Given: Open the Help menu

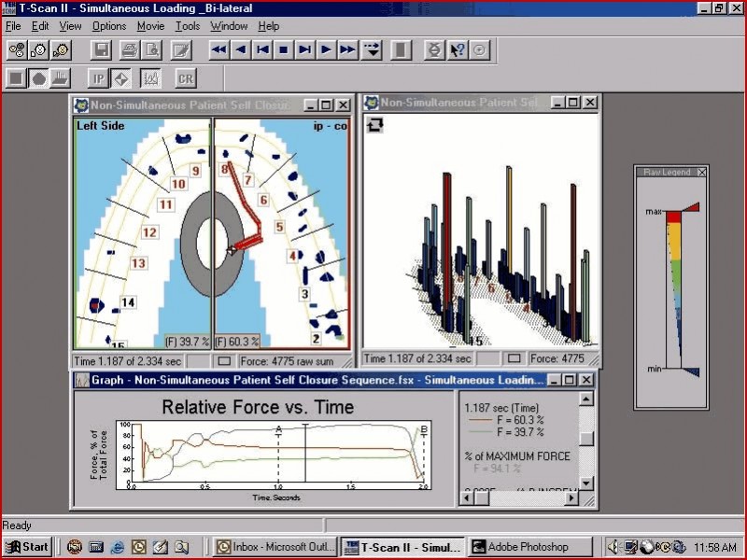Looking at the screenshot, I should click(x=269, y=26).
